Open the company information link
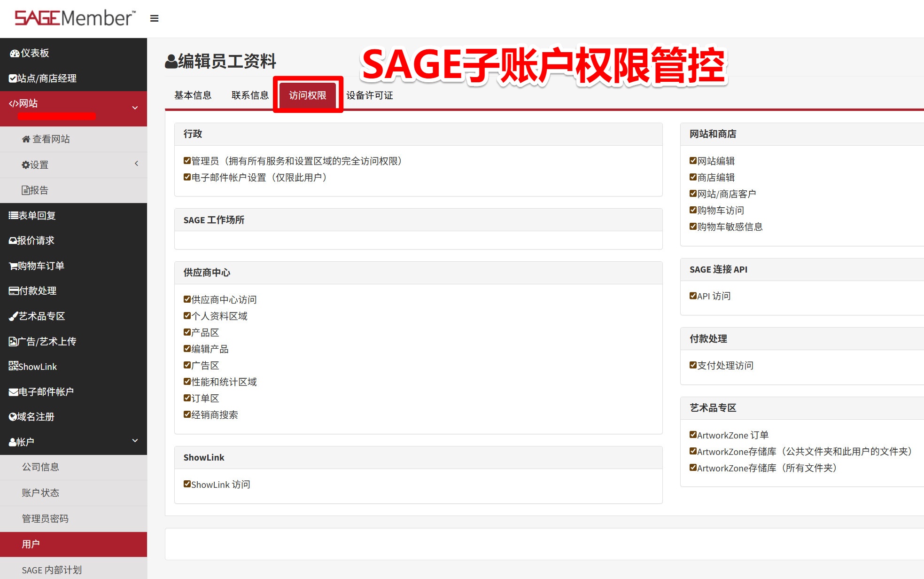Screen dimensions: 924x579 40,467
